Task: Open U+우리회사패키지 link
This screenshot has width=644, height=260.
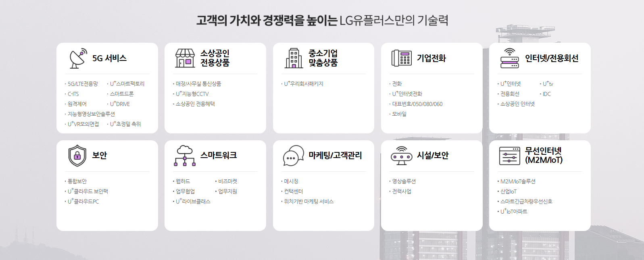Action: [304, 84]
